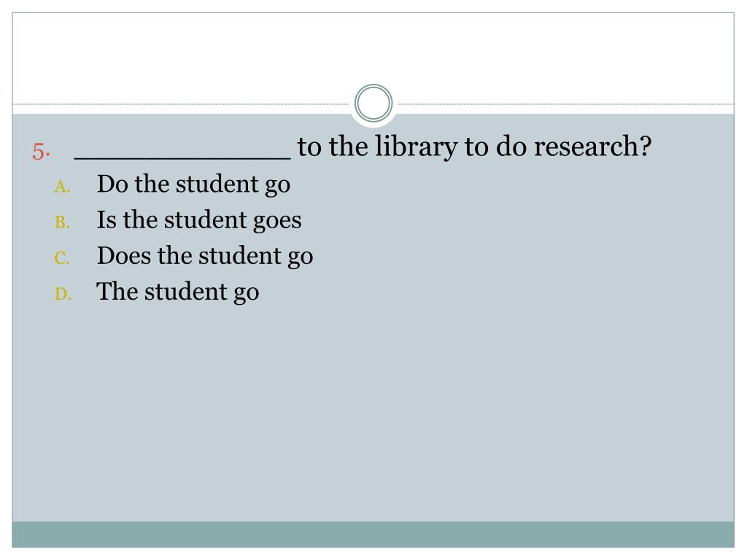The height and width of the screenshot is (560, 747).
Task: Click the dotted divider right of circle
Action: click(x=566, y=104)
